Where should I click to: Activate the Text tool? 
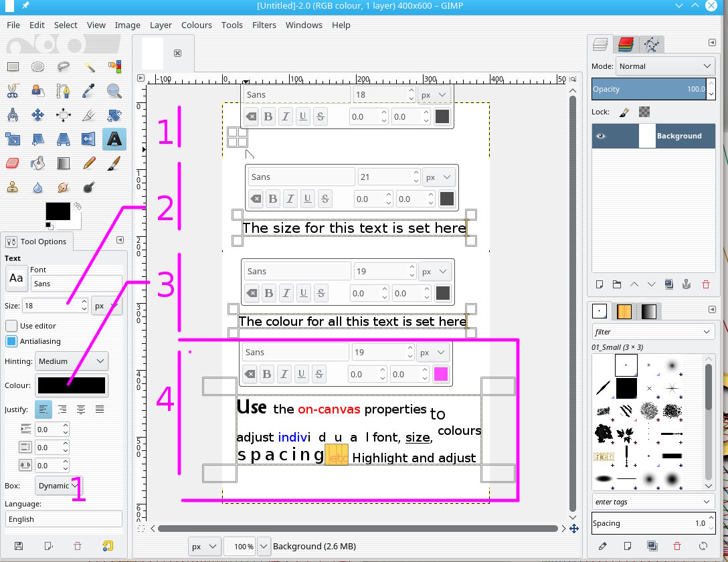click(x=114, y=138)
